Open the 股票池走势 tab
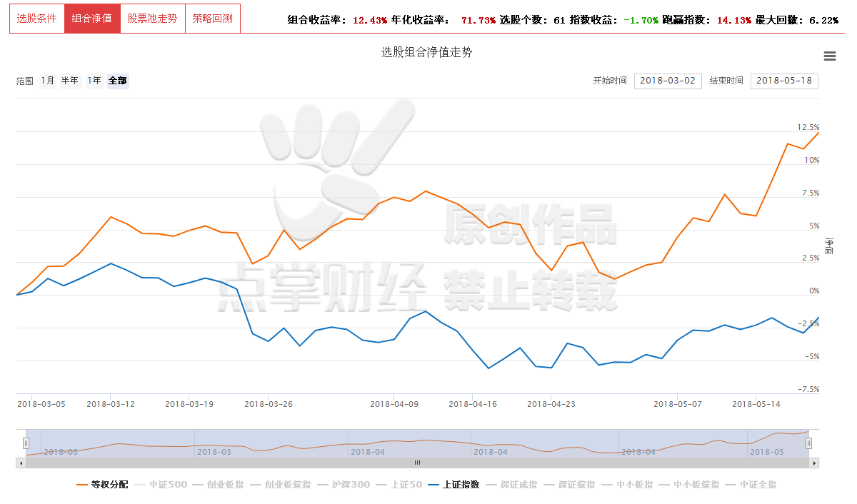 tap(152, 19)
